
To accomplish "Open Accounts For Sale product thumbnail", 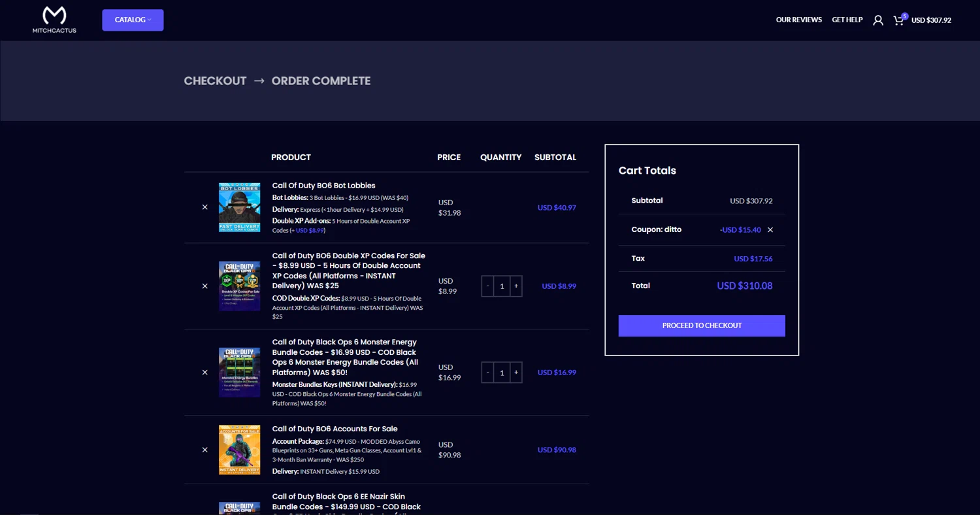I will pos(239,450).
